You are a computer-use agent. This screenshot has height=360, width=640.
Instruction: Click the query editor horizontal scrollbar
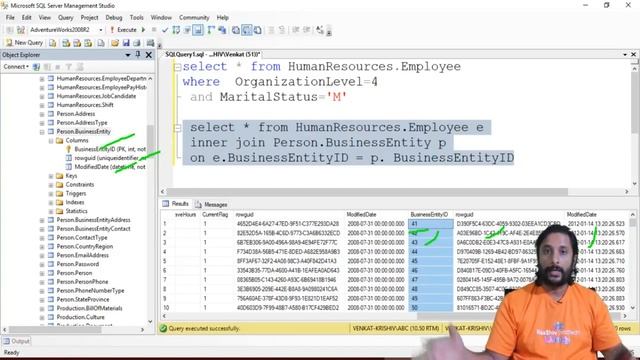pos(367,191)
